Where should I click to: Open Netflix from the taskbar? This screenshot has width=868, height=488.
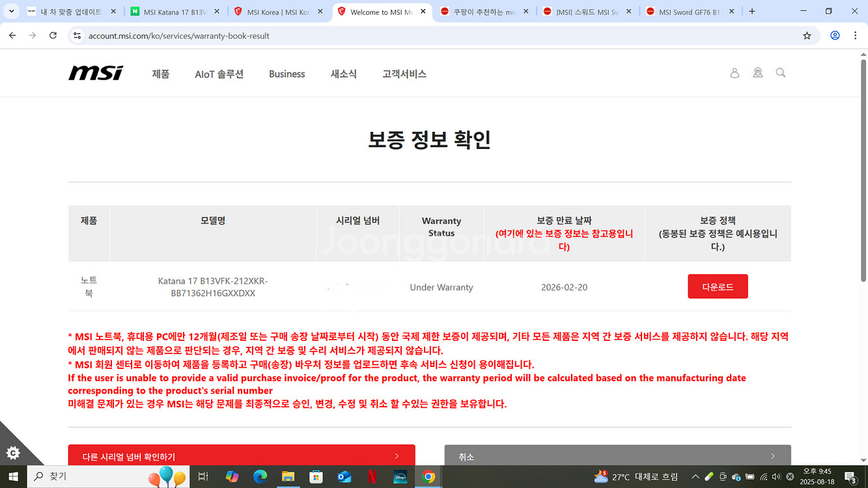pyautogui.click(x=372, y=477)
